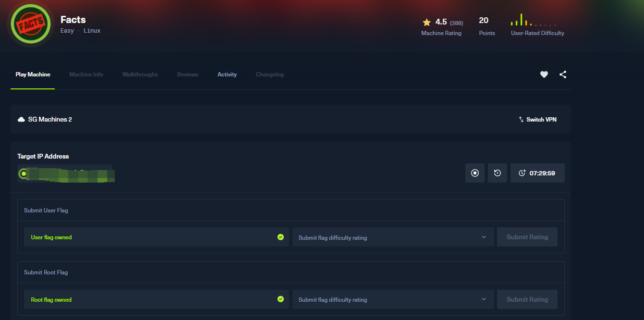Reset the machine using the reset icon
This screenshot has height=320, width=644.
point(498,173)
